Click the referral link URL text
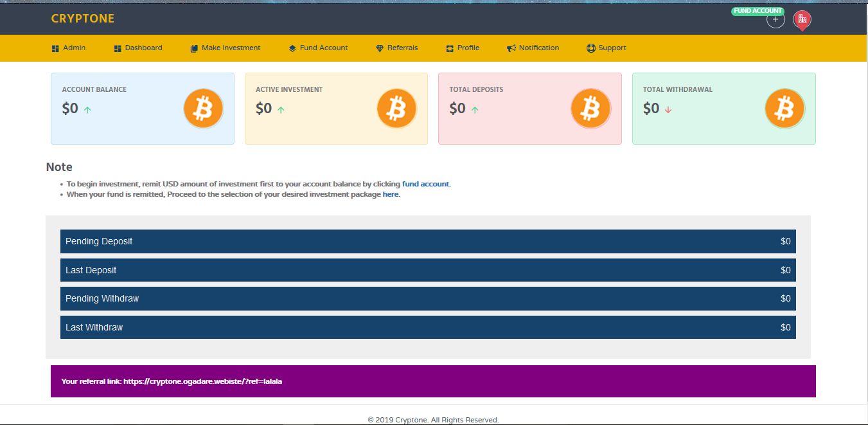Screen dimensions: 868x425 coord(203,381)
